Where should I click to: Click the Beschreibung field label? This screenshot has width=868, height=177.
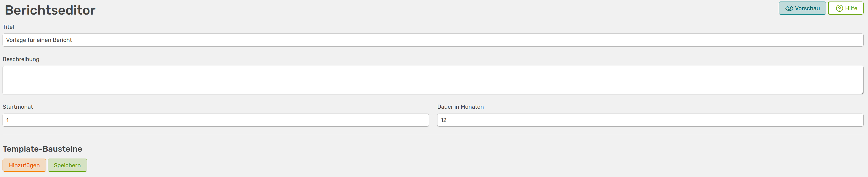point(21,59)
